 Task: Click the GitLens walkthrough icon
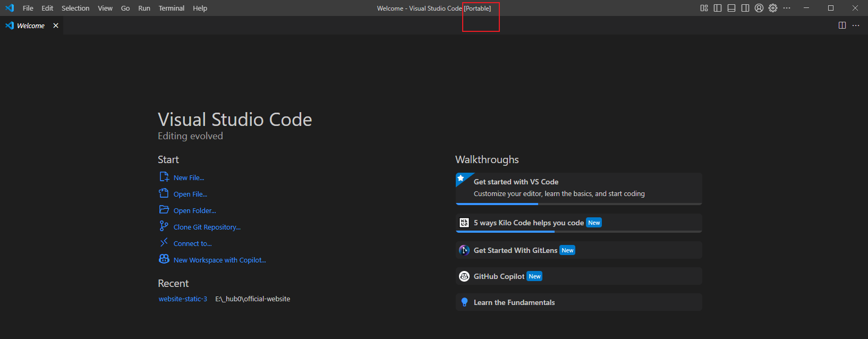[464, 250]
